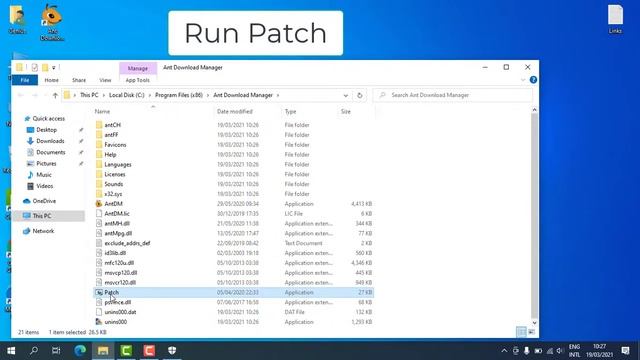Click the Manage contextual tab
640x360 pixels.
click(138, 68)
